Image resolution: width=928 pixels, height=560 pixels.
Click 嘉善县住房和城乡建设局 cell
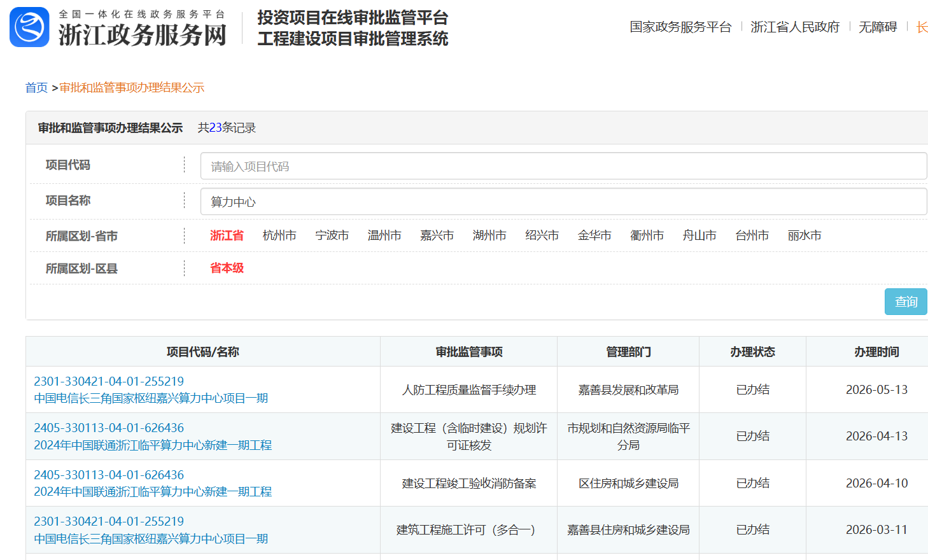point(628,529)
